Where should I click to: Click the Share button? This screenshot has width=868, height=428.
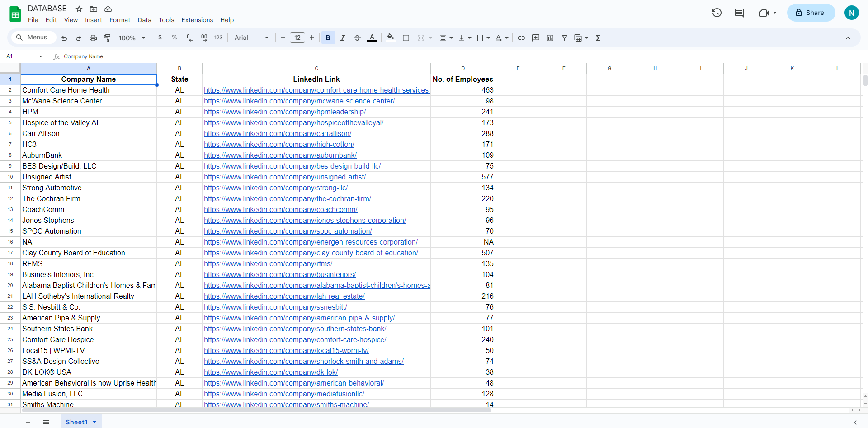pyautogui.click(x=811, y=13)
